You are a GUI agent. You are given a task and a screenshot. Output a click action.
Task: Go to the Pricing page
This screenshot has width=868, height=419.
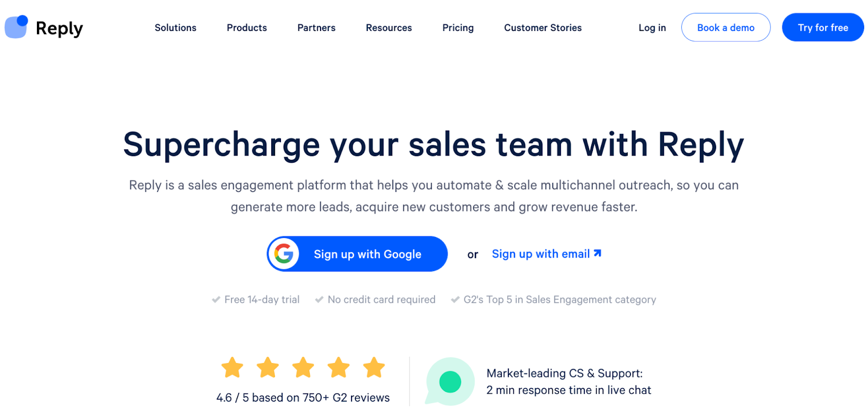458,28
